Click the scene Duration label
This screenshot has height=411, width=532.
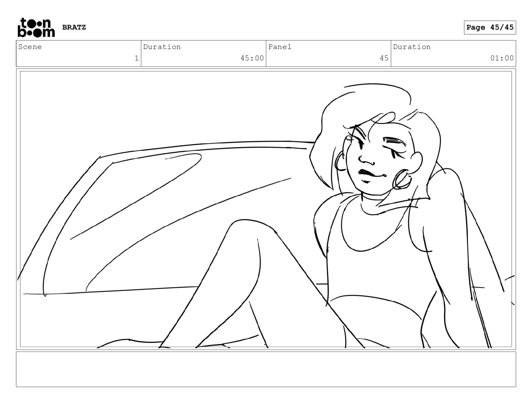click(162, 47)
